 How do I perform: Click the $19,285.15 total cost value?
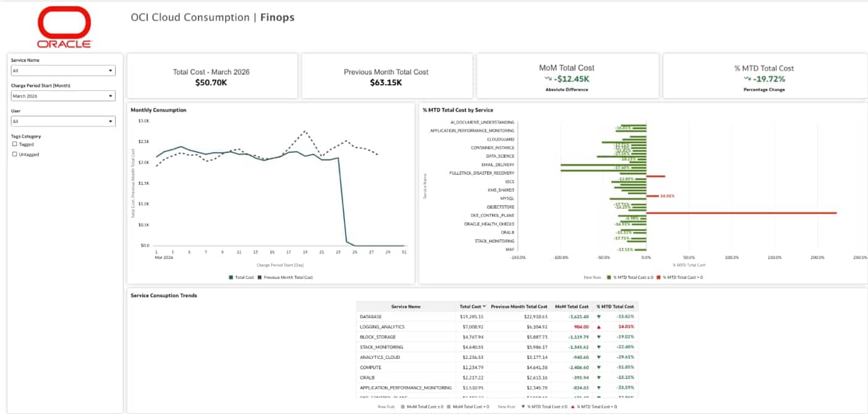coord(472,316)
